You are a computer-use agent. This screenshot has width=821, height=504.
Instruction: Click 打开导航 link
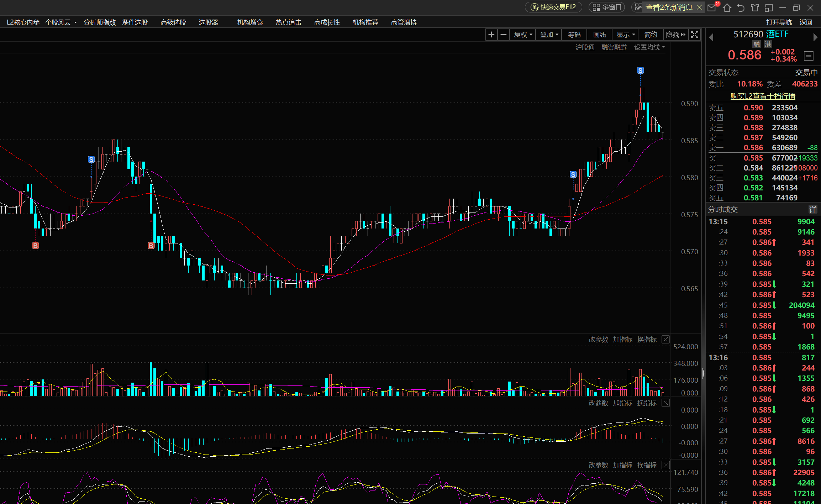(x=779, y=22)
